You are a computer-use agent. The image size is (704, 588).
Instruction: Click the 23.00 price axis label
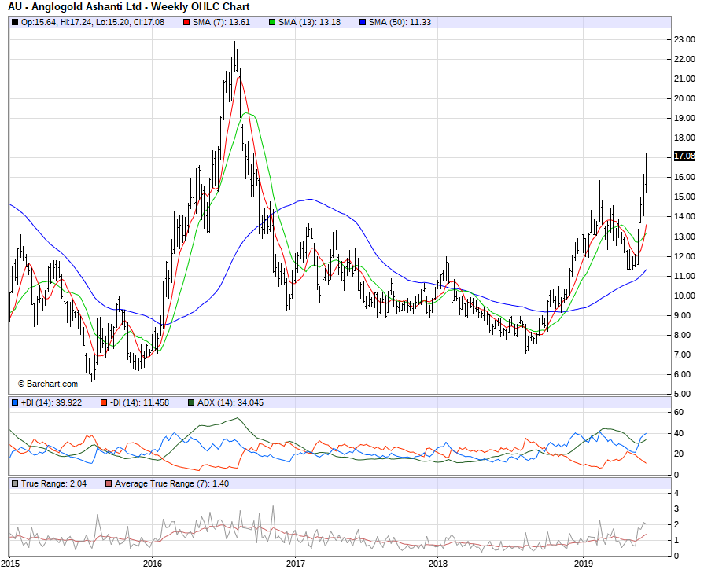pyautogui.click(x=684, y=39)
